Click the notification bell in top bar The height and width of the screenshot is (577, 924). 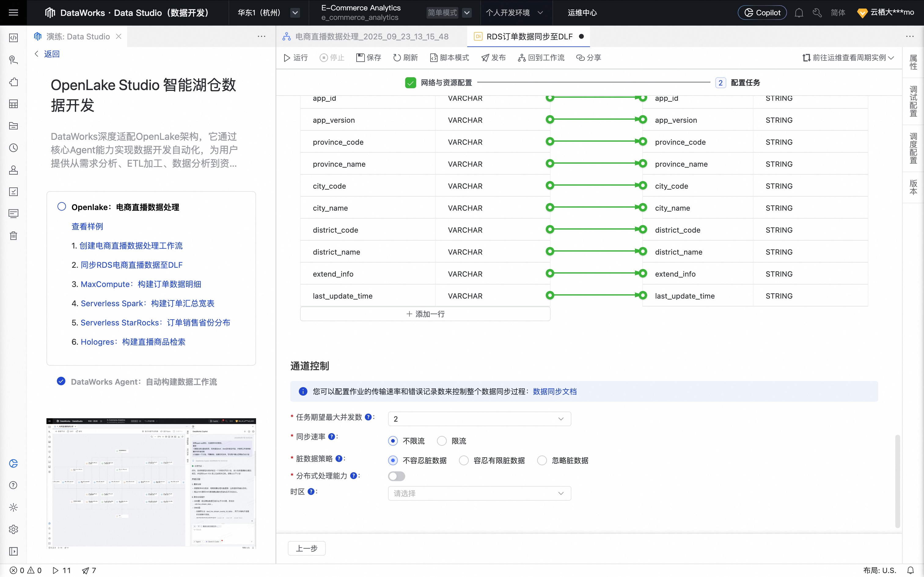click(x=799, y=13)
